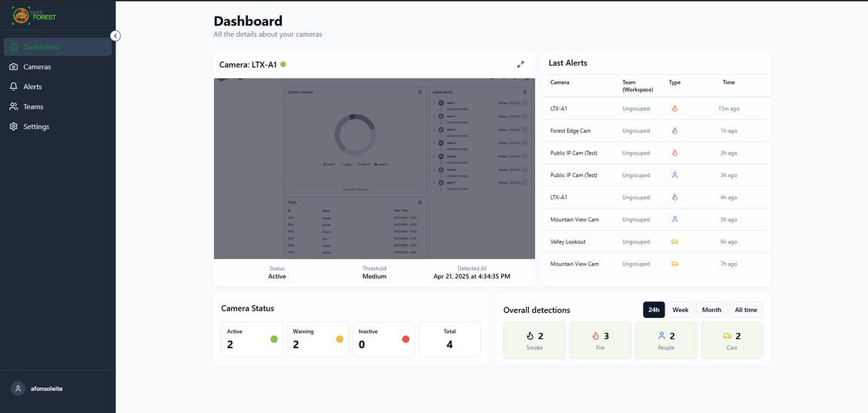Click the smoke icon in the 4h ago row
Screen dimensions: 868x413
coord(674,197)
